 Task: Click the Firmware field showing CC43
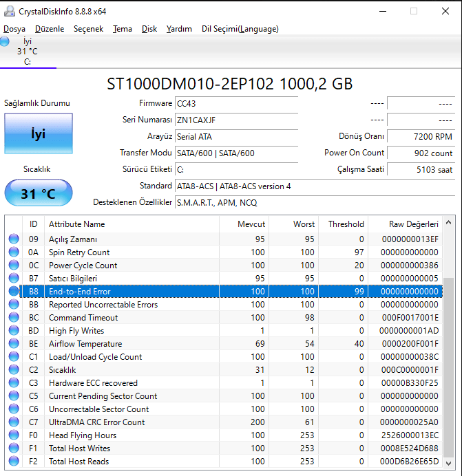(236, 103)
